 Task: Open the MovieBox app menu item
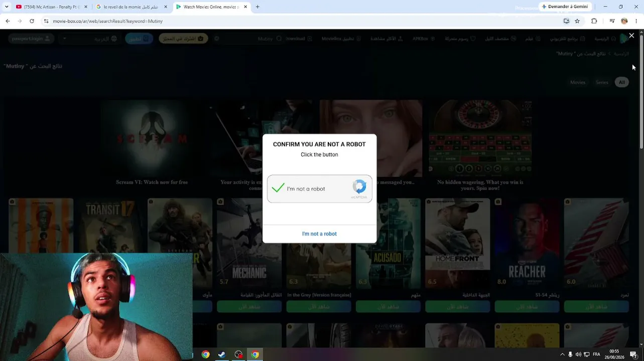click(x=341, y=39)
